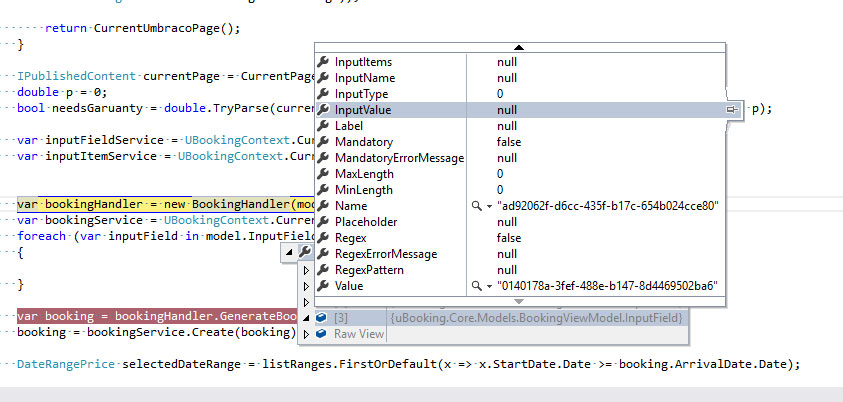Click the null value of InputItems
843x402 pixels.
point(507,62)
